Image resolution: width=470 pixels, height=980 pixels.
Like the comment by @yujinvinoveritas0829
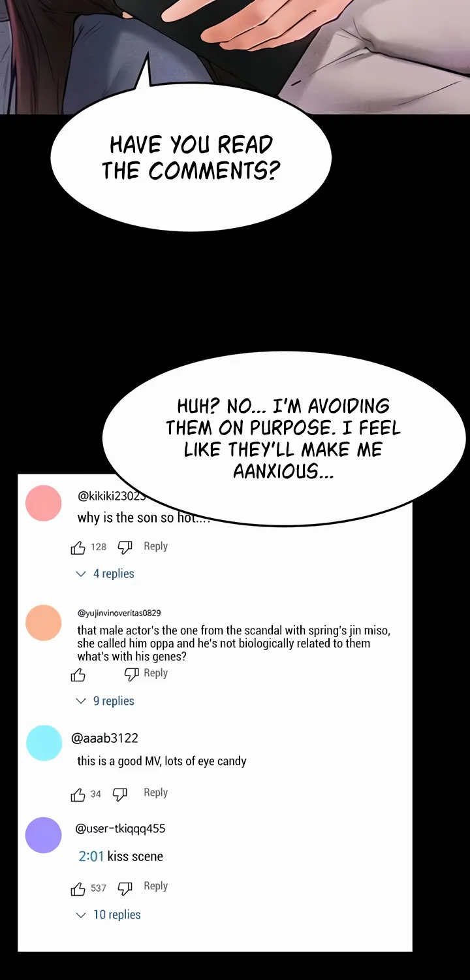pyautogui.click(x=78, y=675)
